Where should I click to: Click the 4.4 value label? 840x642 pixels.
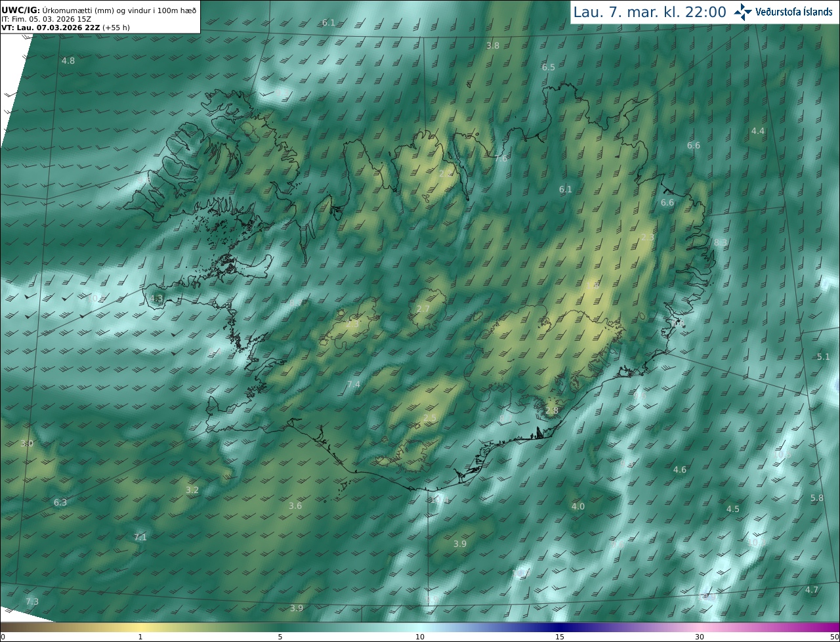[x=758, y=131]
